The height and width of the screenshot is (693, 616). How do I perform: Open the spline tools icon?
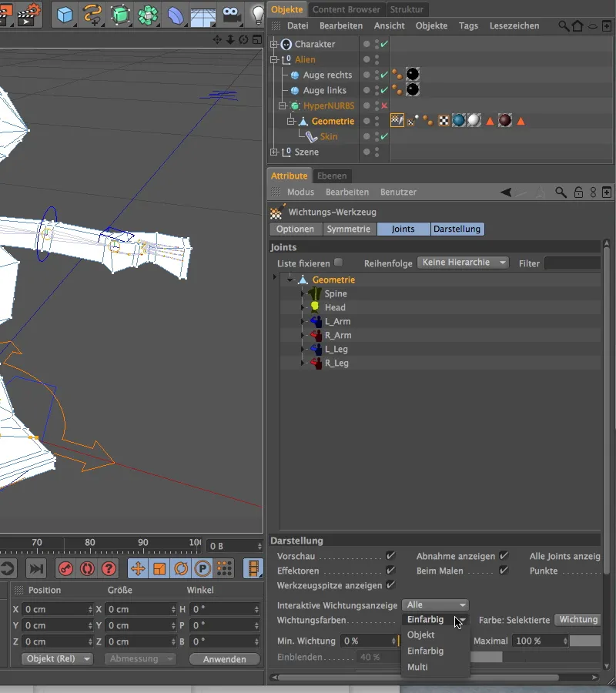tap(92, 15)
